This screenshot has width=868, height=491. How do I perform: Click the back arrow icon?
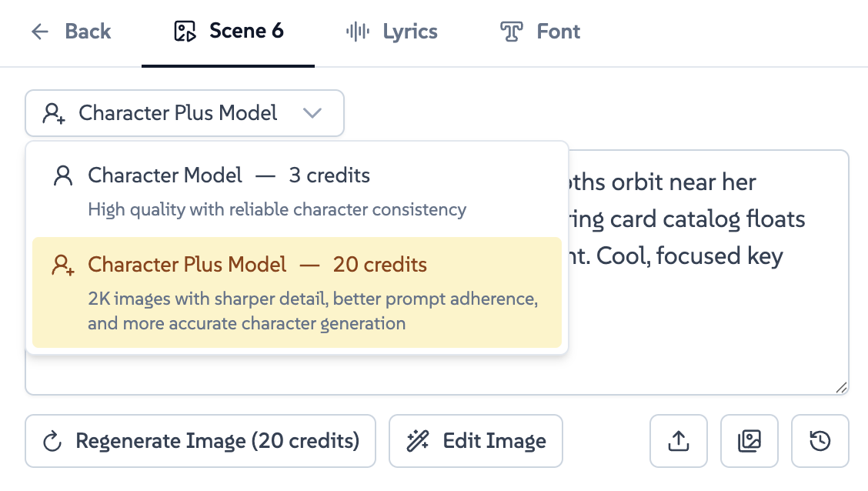click(x=39, y=31)
